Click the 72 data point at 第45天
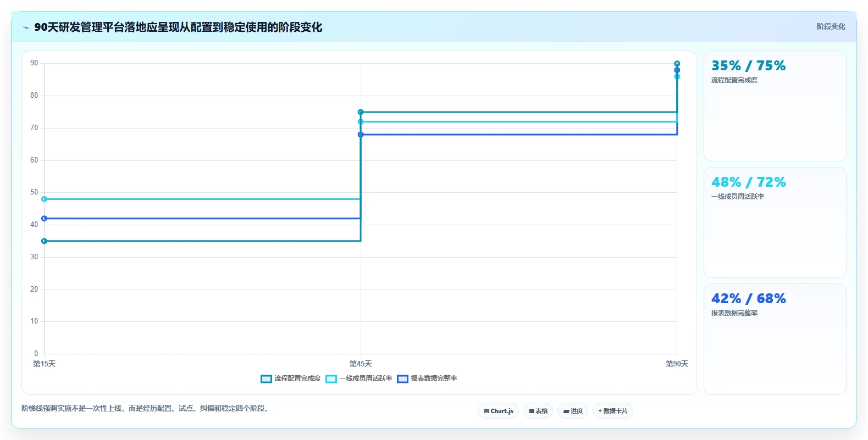The width and height of the screenshot is (868, 440). 361,122
